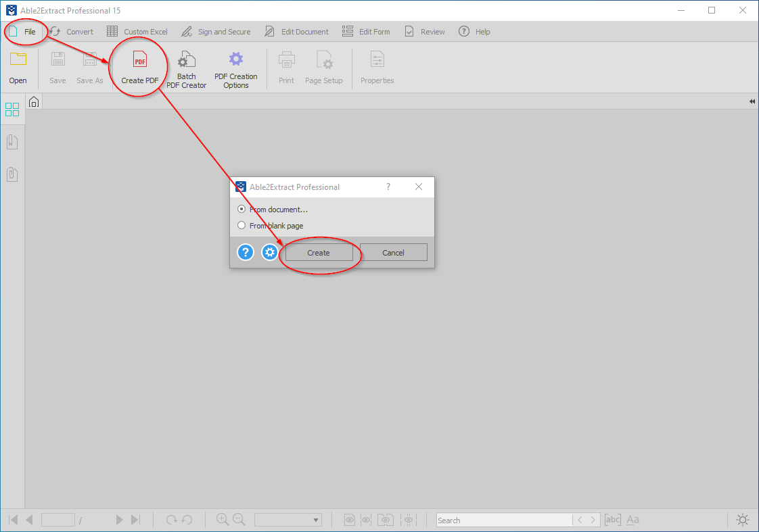Click the blue help icon in dialog
Viewport: 759px width, 532px height.
(246, 252)
